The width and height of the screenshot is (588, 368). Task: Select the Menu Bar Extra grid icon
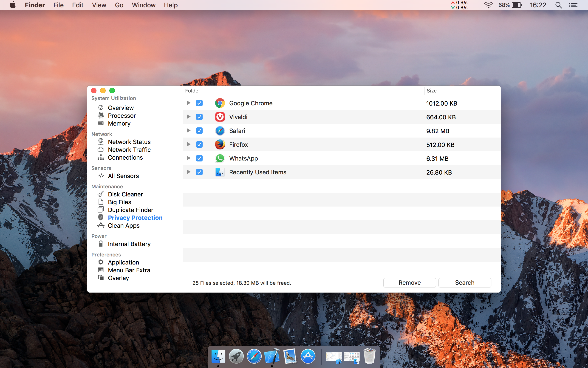(101, 270)
